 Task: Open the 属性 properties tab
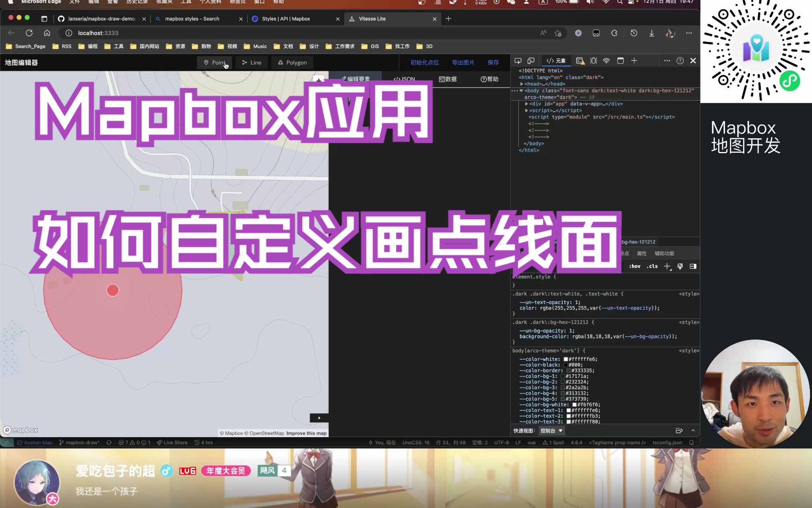tap(642, 253)
